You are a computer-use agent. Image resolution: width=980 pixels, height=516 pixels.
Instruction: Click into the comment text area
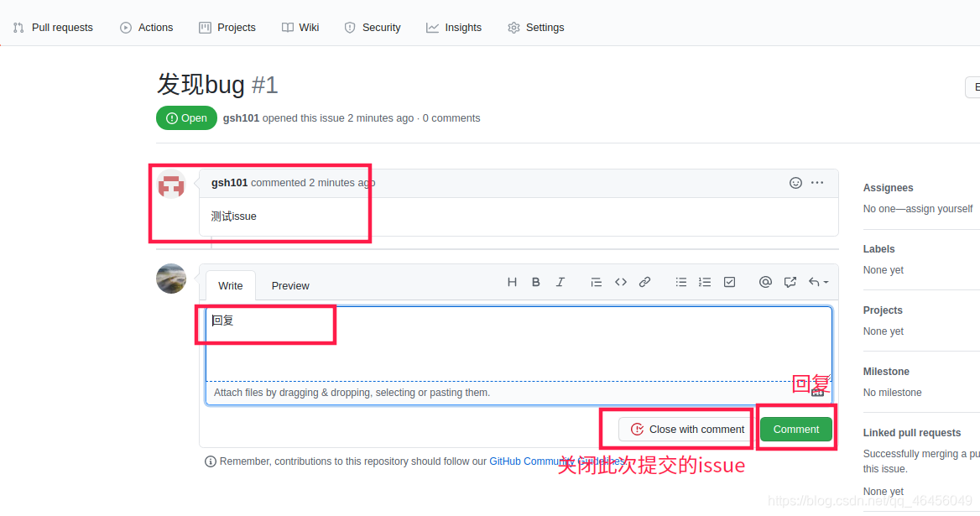[519, 344]
